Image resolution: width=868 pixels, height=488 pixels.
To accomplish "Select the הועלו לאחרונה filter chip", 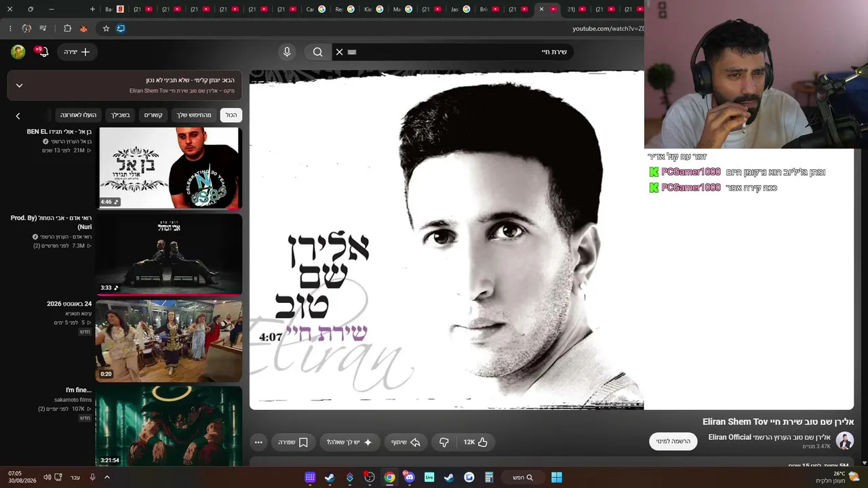I will coord(79,115).
